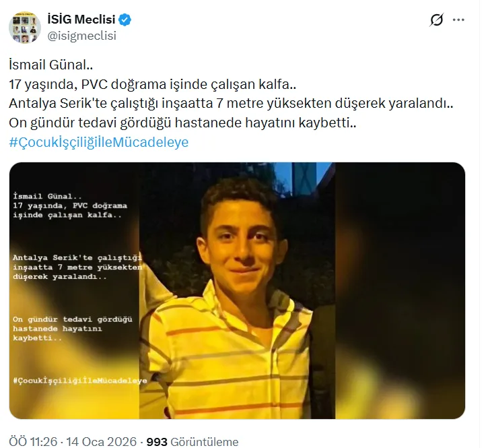Click the yellow striped shirt in photo
This screenshot has width=486, height=448.
pyautogui.click(x=230, y=357)
